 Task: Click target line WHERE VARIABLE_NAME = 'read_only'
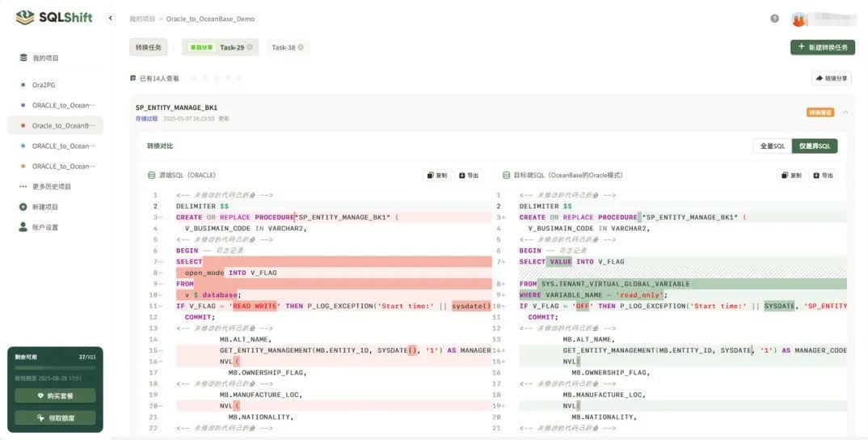[683, 294]
